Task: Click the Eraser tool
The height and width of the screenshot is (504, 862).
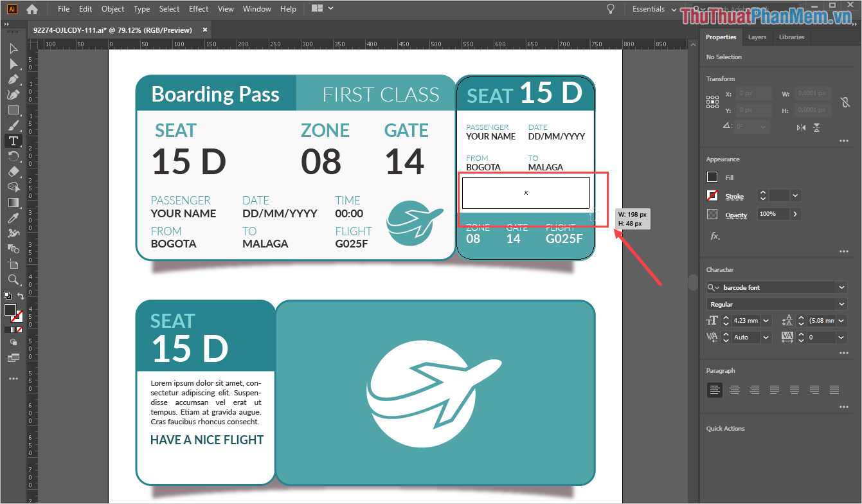Action: [13, 172]
